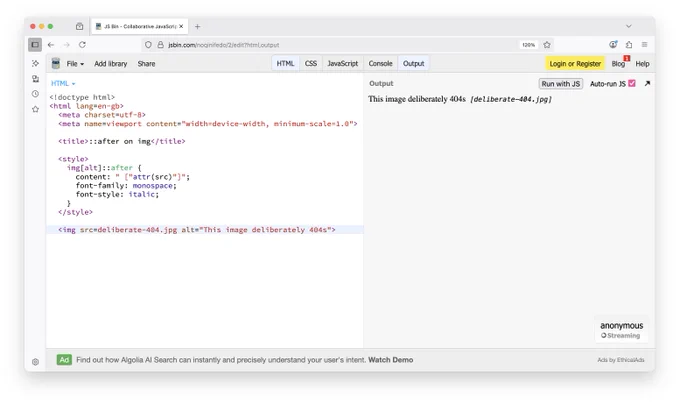Click the 120% zoom level indicator
The width and height of the screenshot is (680, 404).
[x=528, y=45]
